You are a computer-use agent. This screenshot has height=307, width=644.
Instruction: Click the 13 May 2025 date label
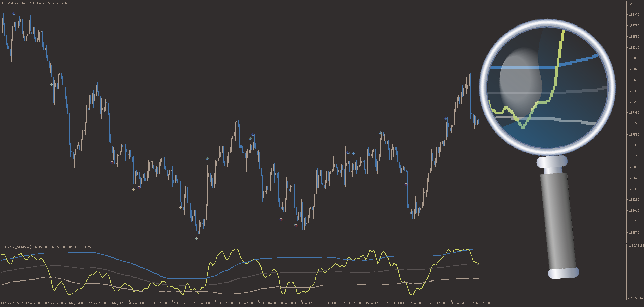coord(10,303)
